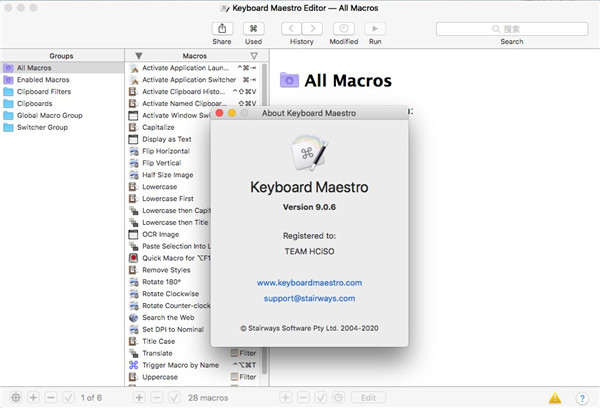600x408 pixels.
Task: Select Activate Application Launcher macro
Action: [x=194, y=68]
